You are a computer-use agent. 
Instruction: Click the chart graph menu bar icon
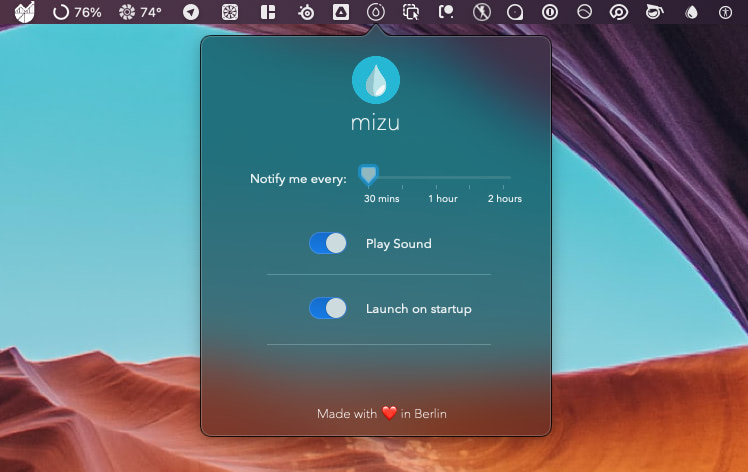[24, 12]
